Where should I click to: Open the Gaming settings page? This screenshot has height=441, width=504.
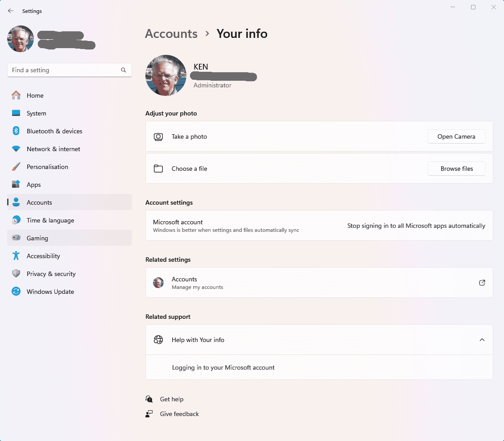[x=70, y=238]
